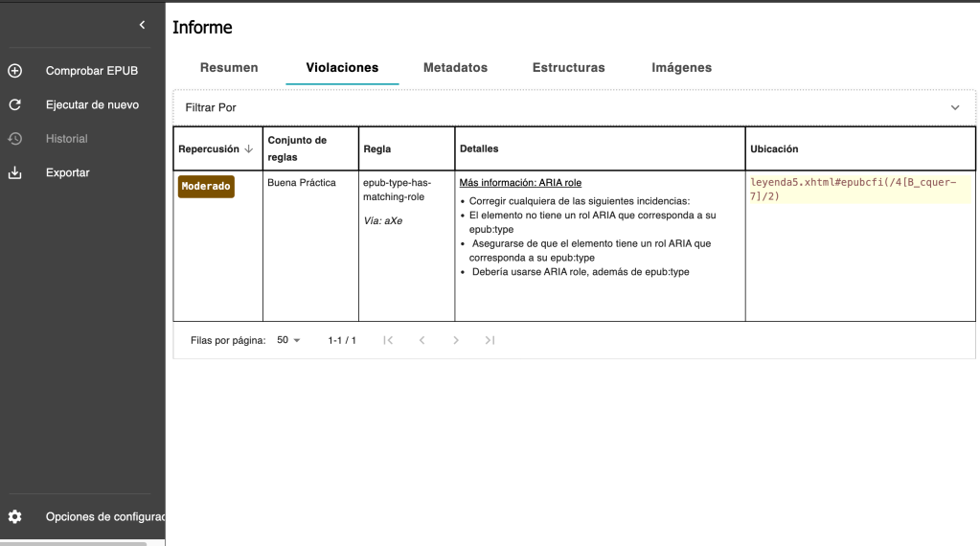Open the 'Más información: ARIA role' link
The width and height of the screenshot is (980, 546).
pyautogui.click(x=520, y=183)
